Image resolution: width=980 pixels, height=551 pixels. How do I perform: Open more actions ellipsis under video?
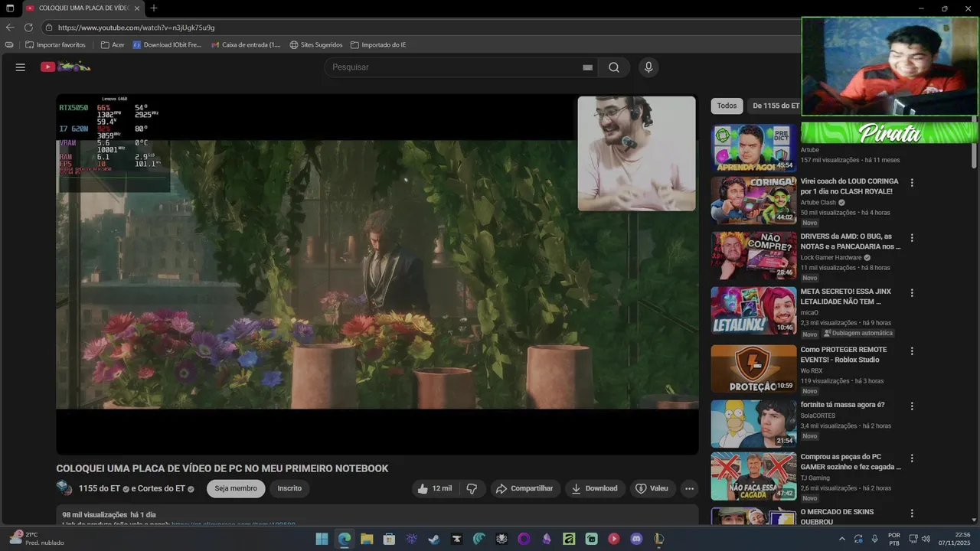[x=689, y=488]
